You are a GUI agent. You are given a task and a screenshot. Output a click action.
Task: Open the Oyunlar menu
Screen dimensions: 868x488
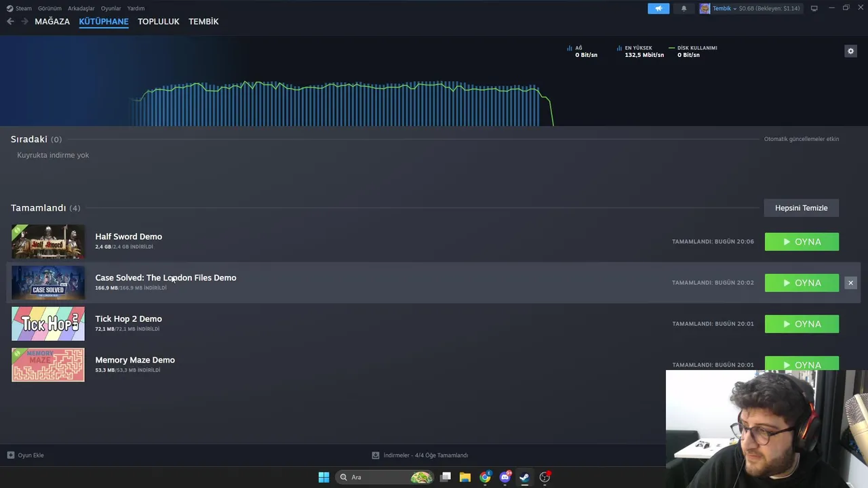click(x=111, y=8)
